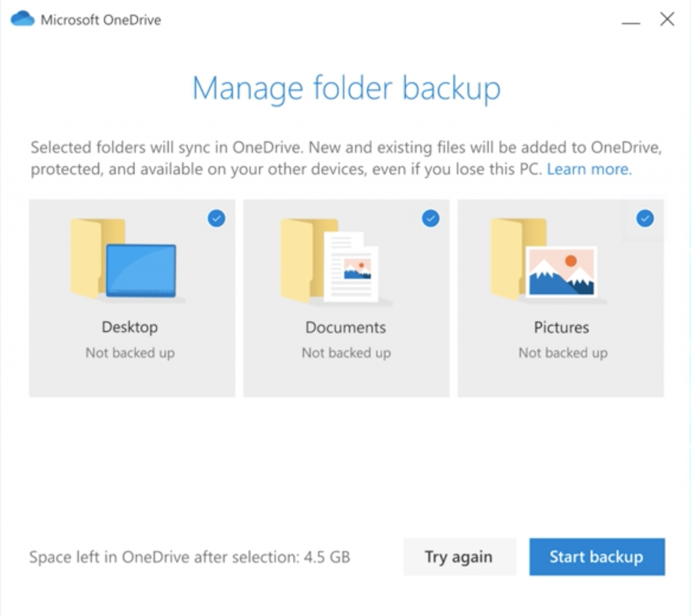Minimize the OneDrive window

[x=631, y=20]
